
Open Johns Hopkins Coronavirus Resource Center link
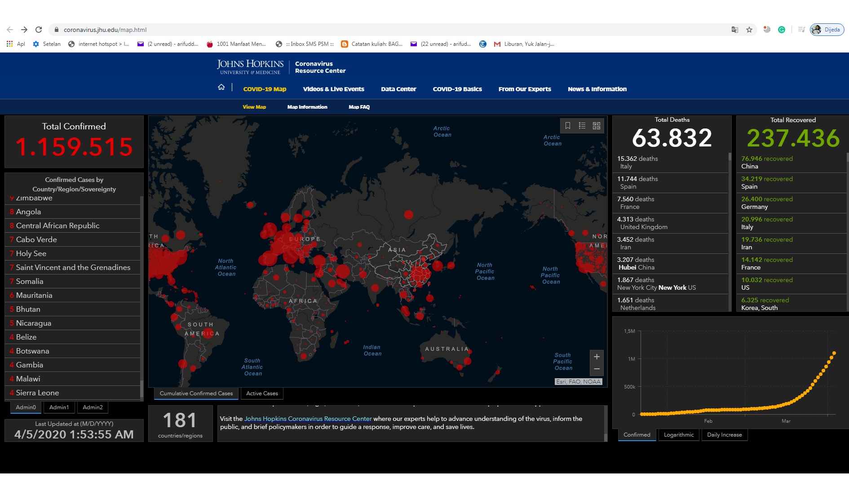click(x=308, y=419)
